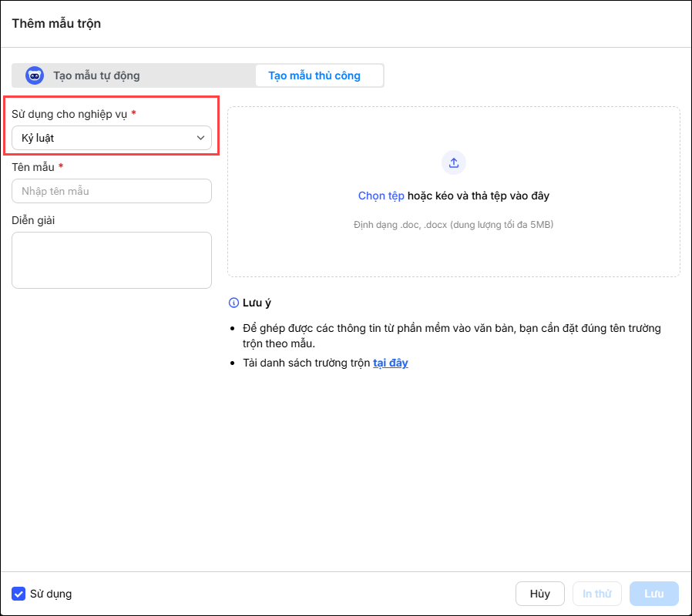Focus the Nhập tên mẫu input field
The width and height of the screenshot is (692, 616).
point(112,191)
